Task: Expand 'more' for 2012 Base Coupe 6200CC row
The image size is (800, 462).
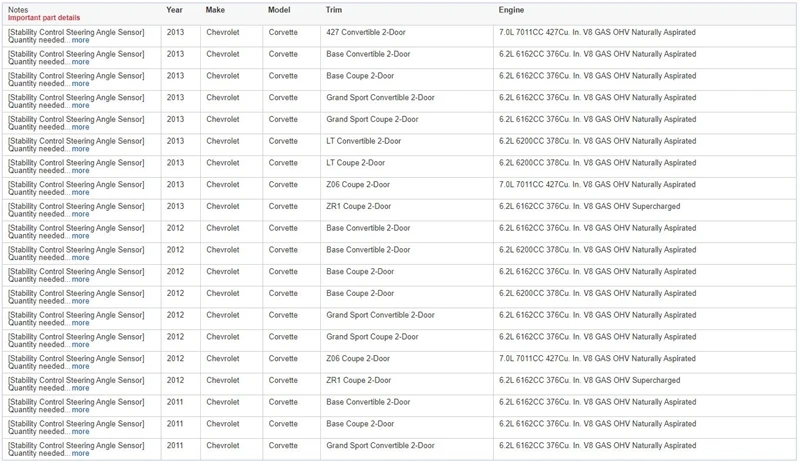Action: [80, 301]
